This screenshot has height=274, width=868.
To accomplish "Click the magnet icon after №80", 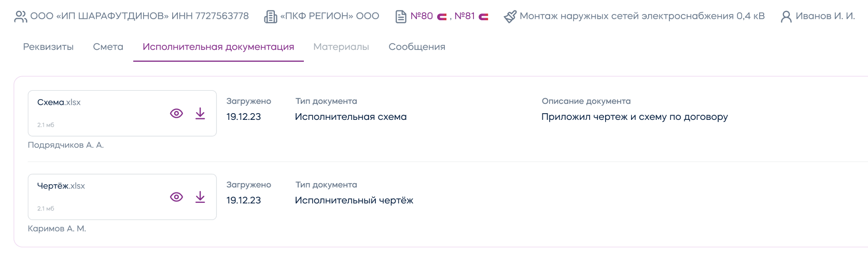I will coord(442,17).
